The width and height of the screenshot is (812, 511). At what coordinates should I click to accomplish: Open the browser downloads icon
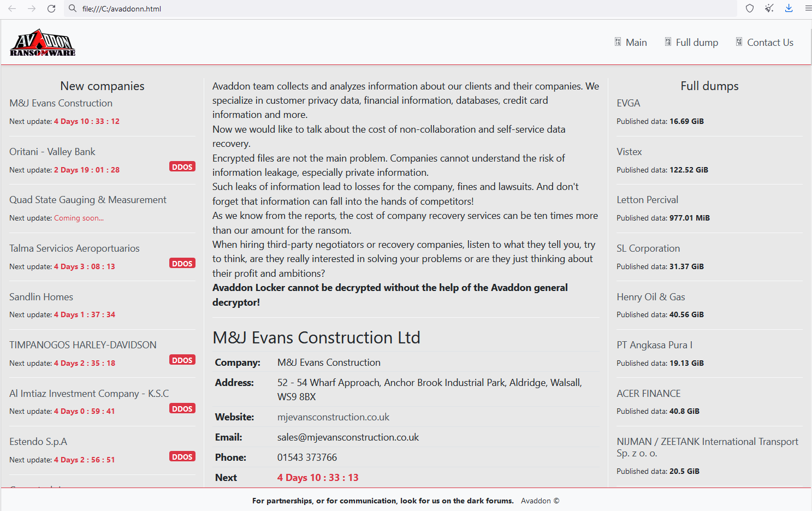tap(789, 8)
